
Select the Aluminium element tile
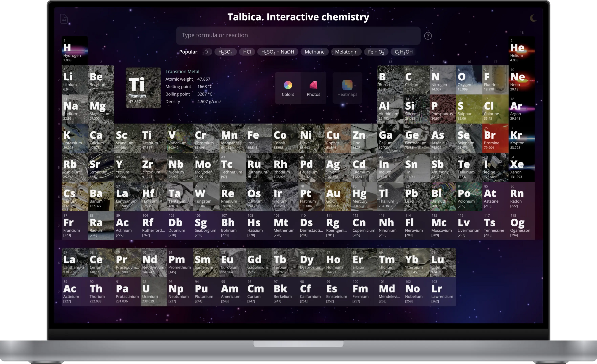pos(390,109)
